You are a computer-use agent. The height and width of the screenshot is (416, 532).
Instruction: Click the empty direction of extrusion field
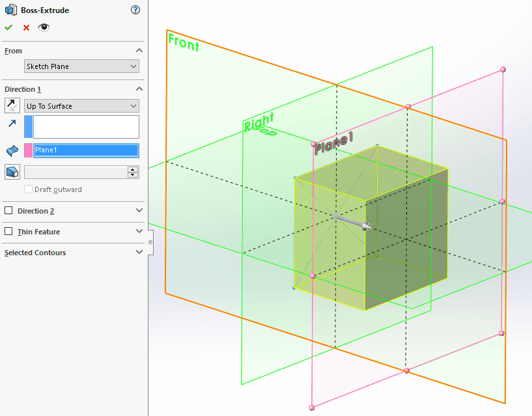tap(86, 127)
